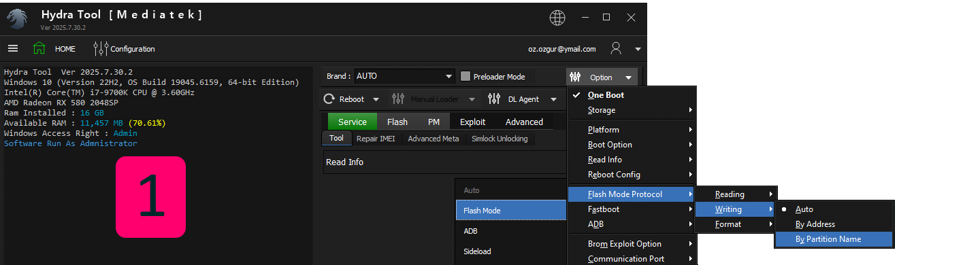Open Brom Exploit Option submenu
The width and height of the screenshot is (980, 265).
(632, 244)
